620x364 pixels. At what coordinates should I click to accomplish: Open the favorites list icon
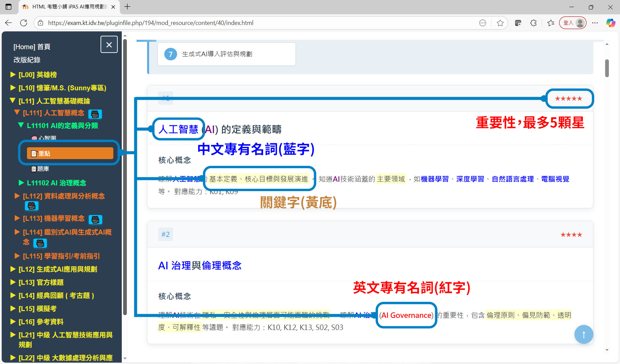tap(551, 23)
